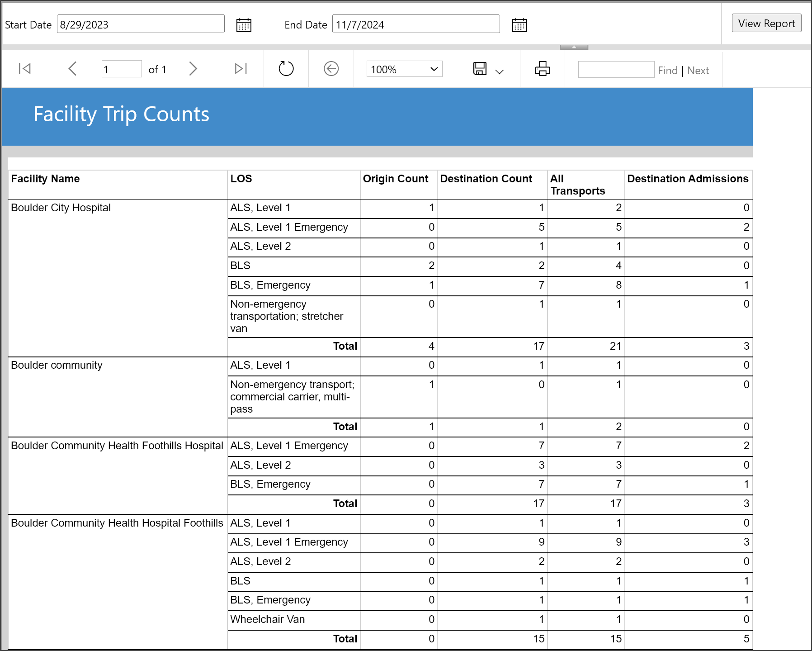812x651 pixels.
Task: Click the current page number box
Action: click(x=121, y=69)
